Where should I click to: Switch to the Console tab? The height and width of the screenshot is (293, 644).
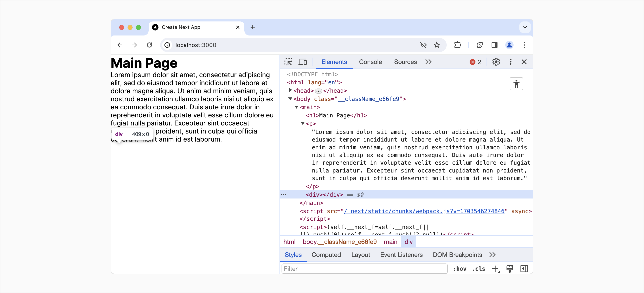(370, 62)
